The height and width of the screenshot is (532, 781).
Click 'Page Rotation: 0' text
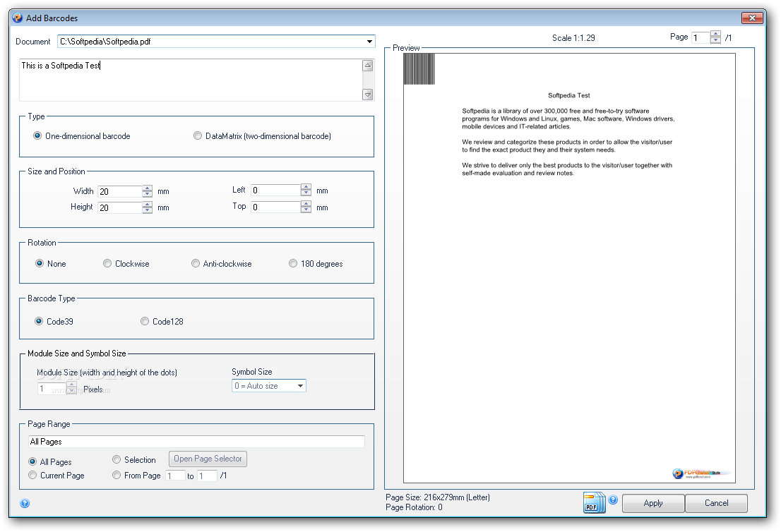pos(414,507)
